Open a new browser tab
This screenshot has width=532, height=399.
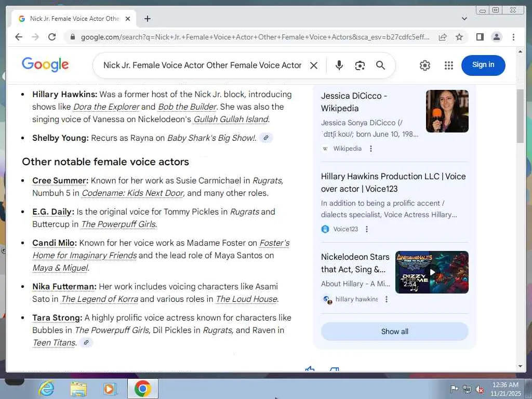pos(147,19)
